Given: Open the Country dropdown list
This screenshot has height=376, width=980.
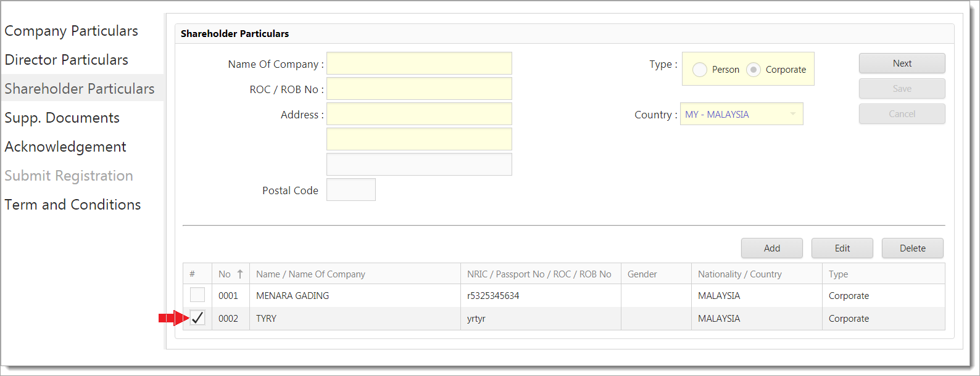Looking at the screenshot, I should click(792, 114).
